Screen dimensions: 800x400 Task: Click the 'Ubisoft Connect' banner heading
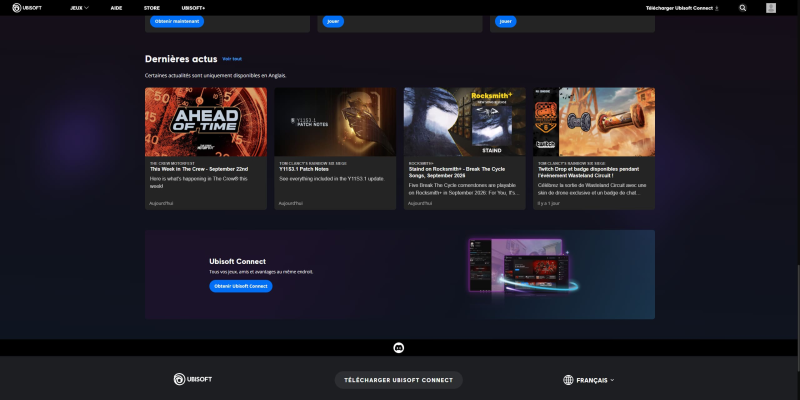[237, 262]
